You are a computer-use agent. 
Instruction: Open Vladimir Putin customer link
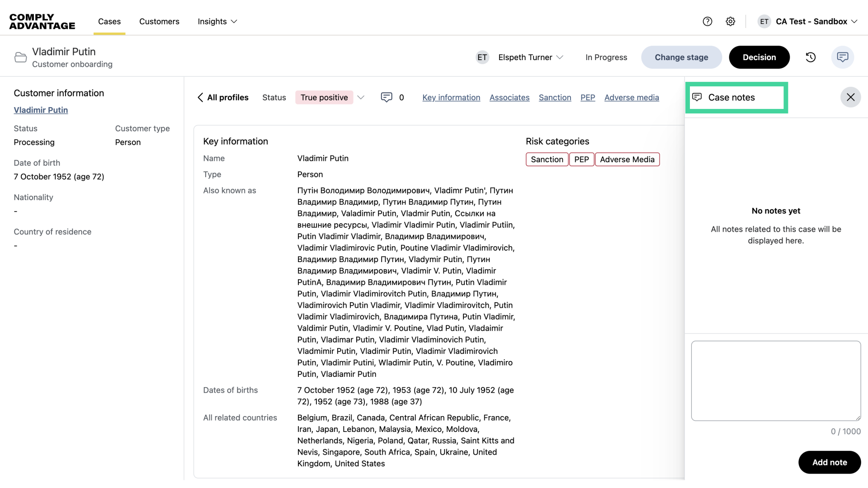[x=41, y=110]
